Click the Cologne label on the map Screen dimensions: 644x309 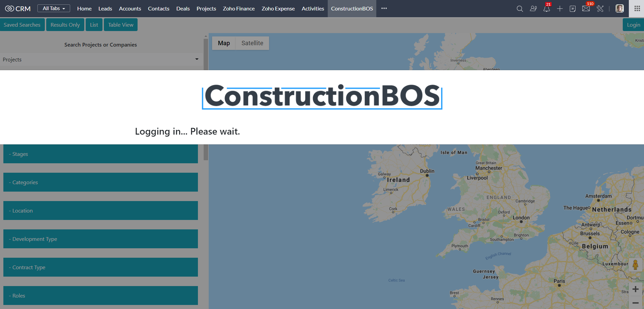coord(630,232)
